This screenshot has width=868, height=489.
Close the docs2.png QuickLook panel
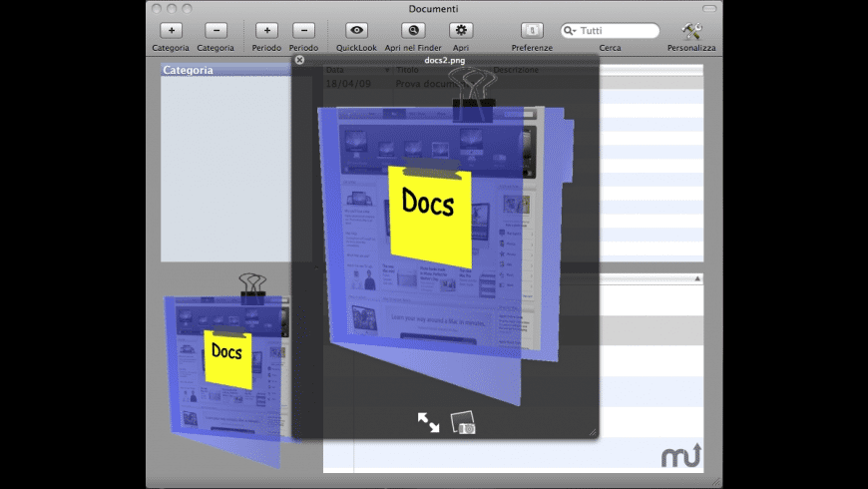pos(299,60)
